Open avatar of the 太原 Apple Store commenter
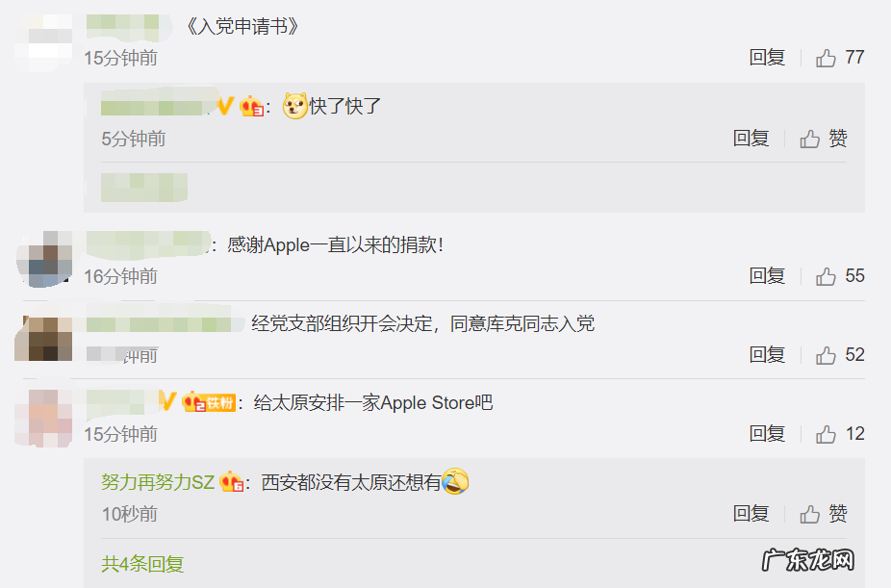Screen dimensions: 891x588 44,418
